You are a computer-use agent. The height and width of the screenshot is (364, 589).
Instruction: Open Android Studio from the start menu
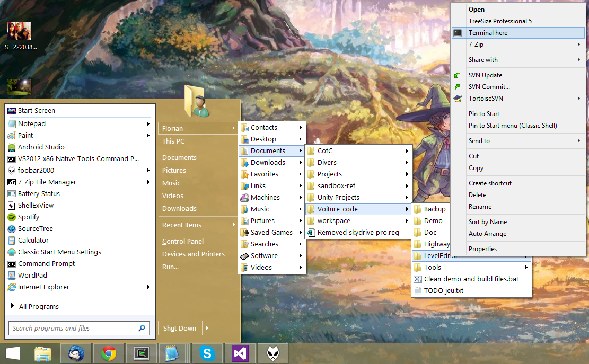coord(41,147)
